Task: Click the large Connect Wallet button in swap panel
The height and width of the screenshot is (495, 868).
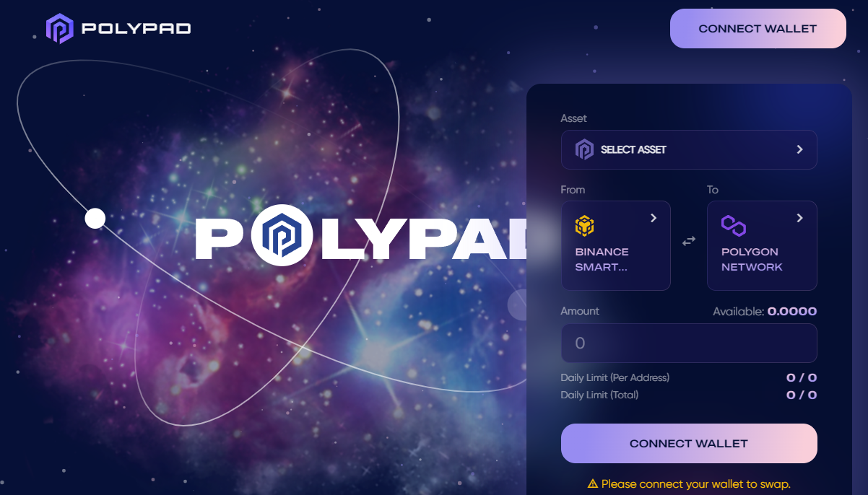Action: (x=689, y=443)
